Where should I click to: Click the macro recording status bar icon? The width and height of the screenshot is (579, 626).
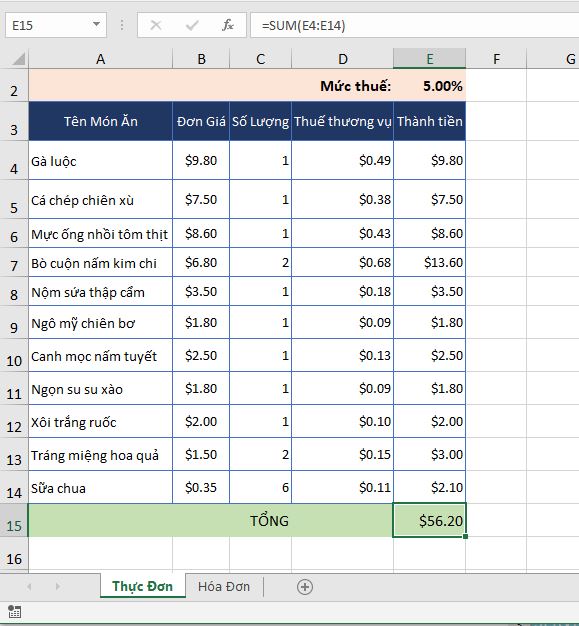click(x=14, y=611)
